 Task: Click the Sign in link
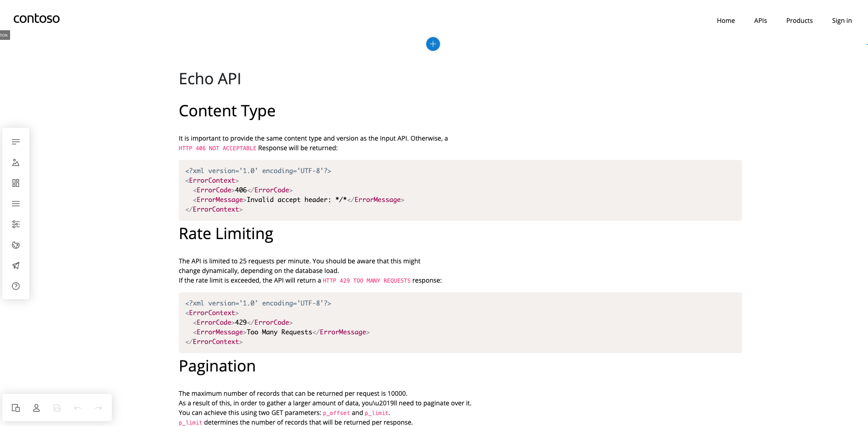[x=841, y=21]
